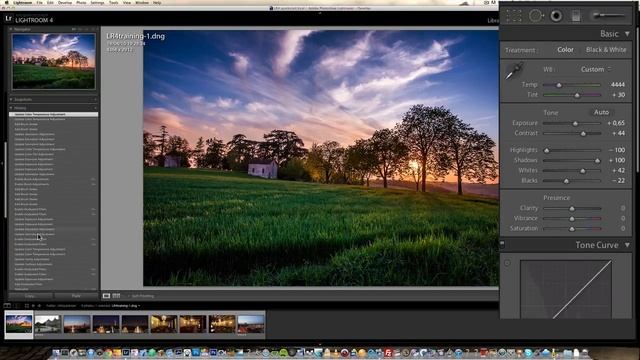Viewport: 640px width, 360px height.
Task: Select the last filmstrip thumbnail
Action: pos(251,324)
